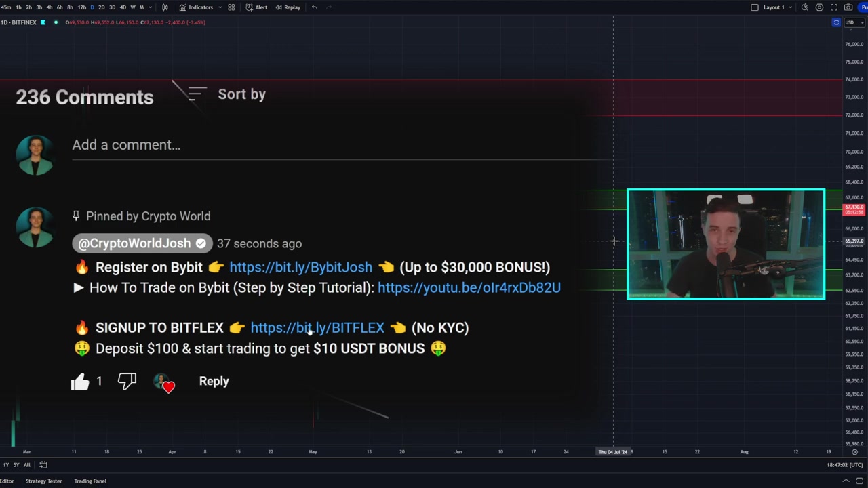Click creator heart badge on comment
The image size is (868, 488).
pos(165,383)
